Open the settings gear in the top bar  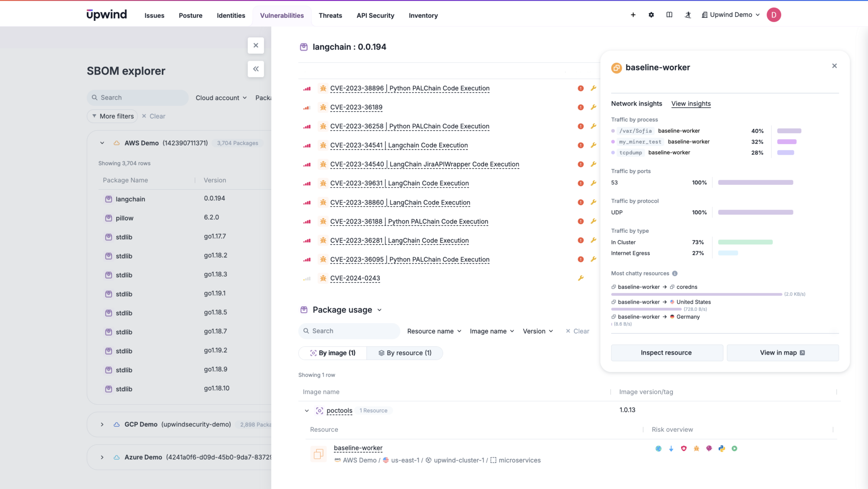(651, 14)
